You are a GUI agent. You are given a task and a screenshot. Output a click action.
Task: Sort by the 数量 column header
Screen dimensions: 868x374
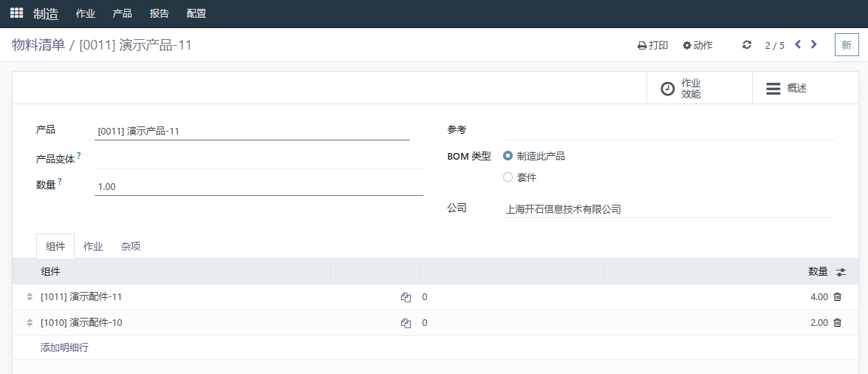point(717,271)
